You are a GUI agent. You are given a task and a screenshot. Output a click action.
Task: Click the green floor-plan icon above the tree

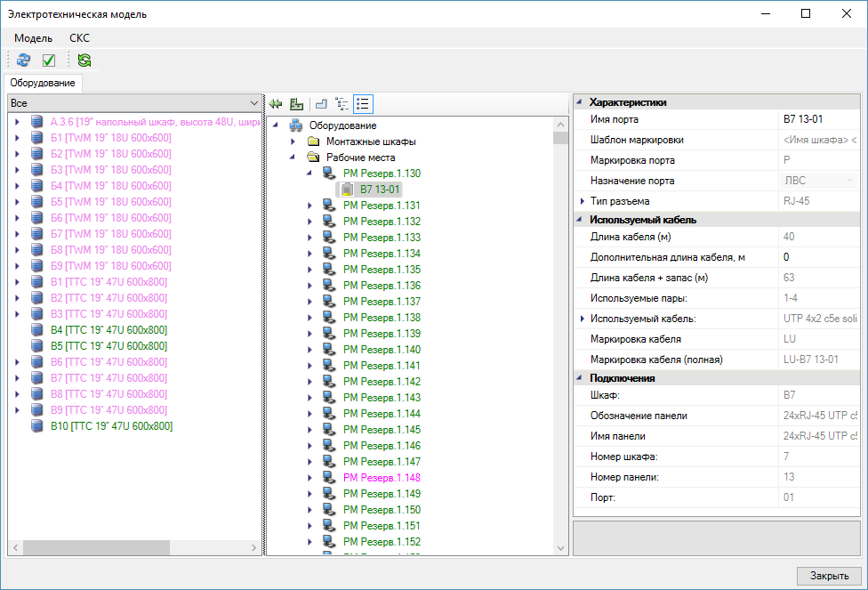[297, 103]
